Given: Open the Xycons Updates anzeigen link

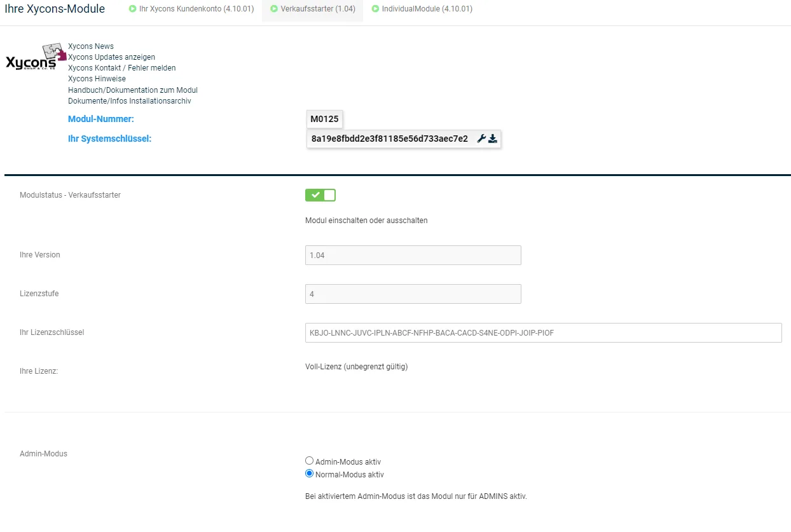Looking at the screenshot, I should click(x=111, y=57).
